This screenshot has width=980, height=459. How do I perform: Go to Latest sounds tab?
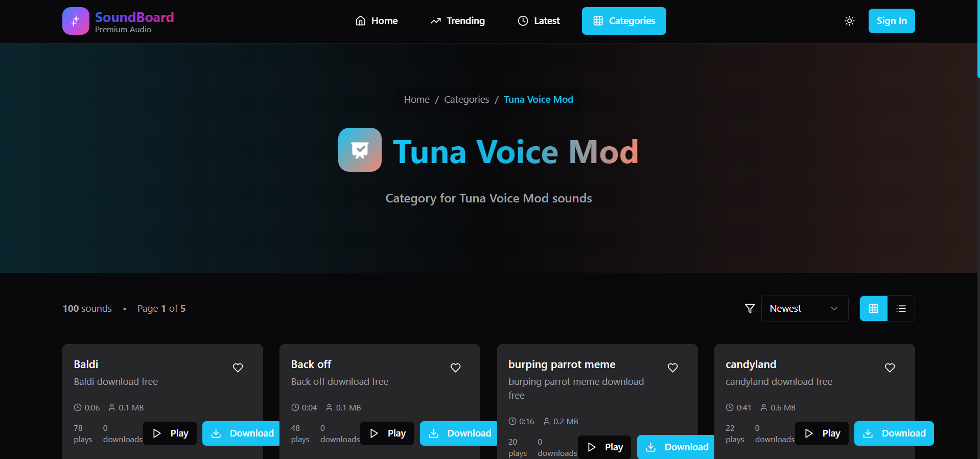539,21
